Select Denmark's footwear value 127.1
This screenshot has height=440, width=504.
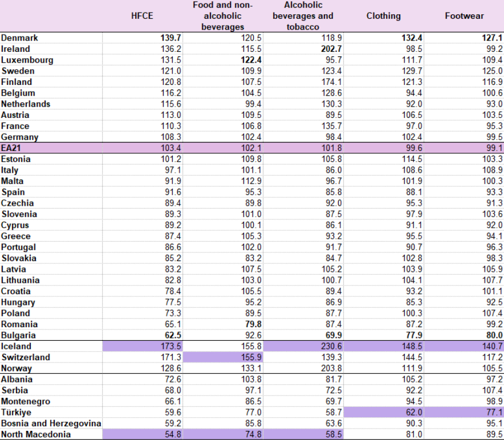492,38
